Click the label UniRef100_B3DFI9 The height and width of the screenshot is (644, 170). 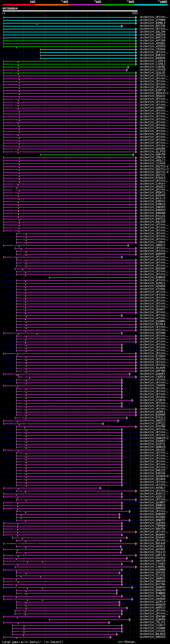152,90
